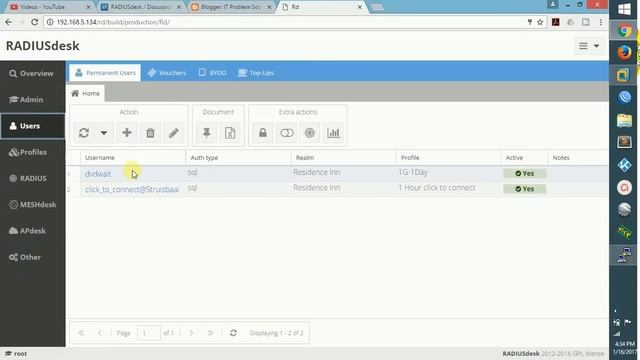Go to previous page in pager
This screenshot has height=360, width=640.
100,333
